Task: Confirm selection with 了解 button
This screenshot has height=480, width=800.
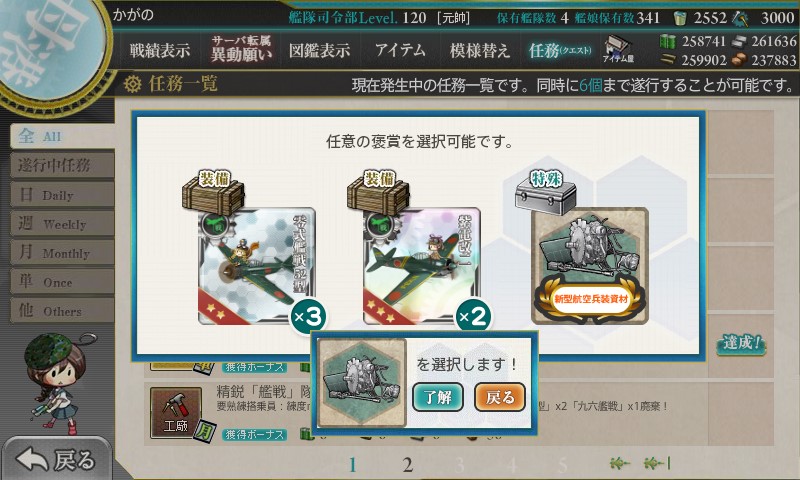Action: 438,397
